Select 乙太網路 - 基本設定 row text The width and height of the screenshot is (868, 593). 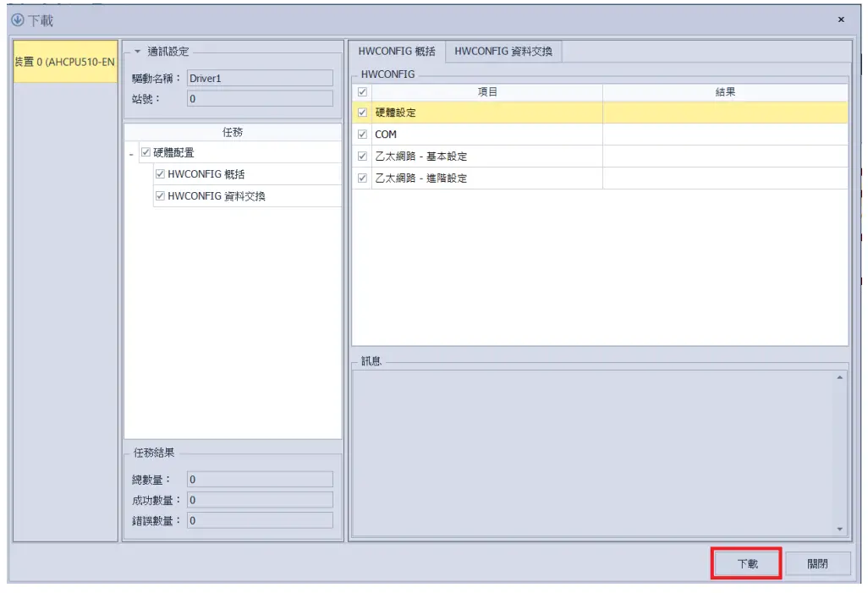(420, 156)
